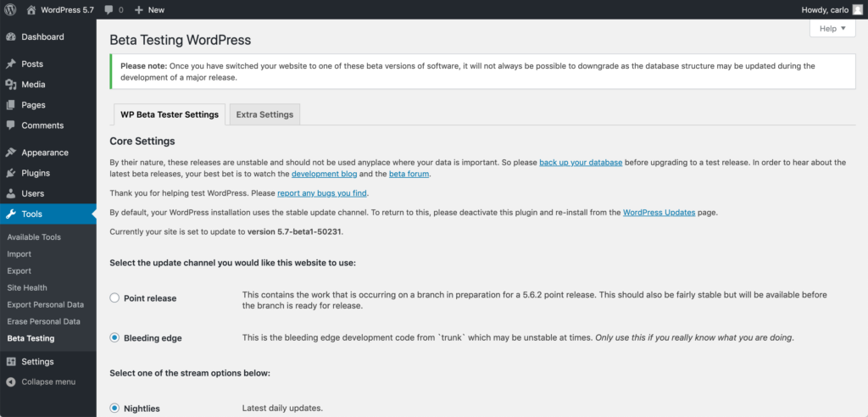
Task: Click the Collapse menu arrow icon
Action: click(10, 382)
